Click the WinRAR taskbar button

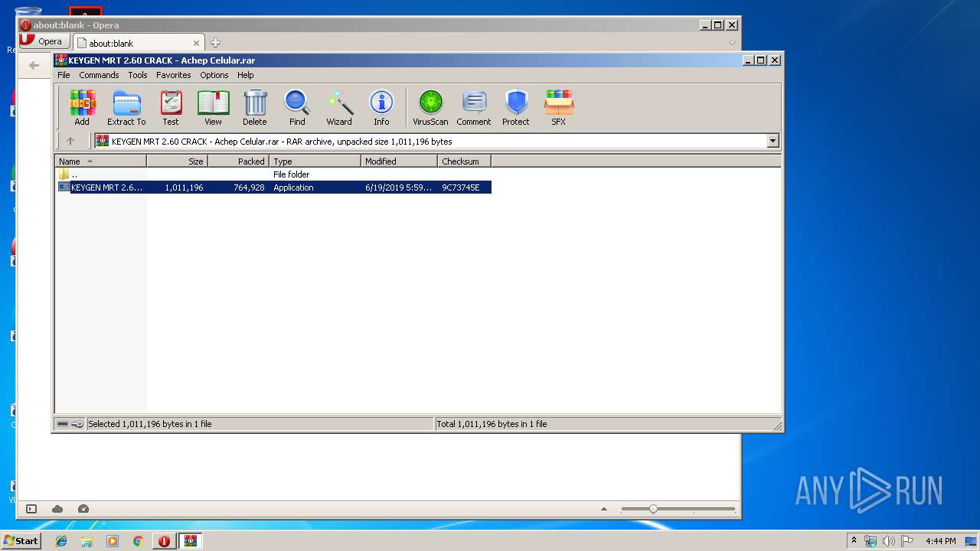(x=190, y=541)
